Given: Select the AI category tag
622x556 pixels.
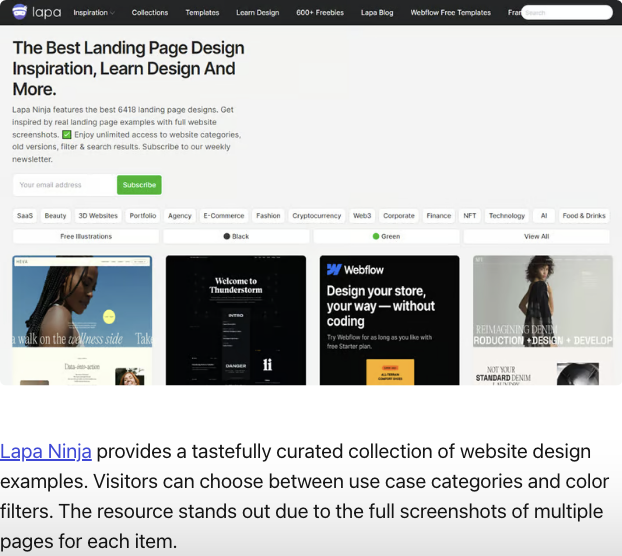Looking at the screenshot, I should click(544, 216).
